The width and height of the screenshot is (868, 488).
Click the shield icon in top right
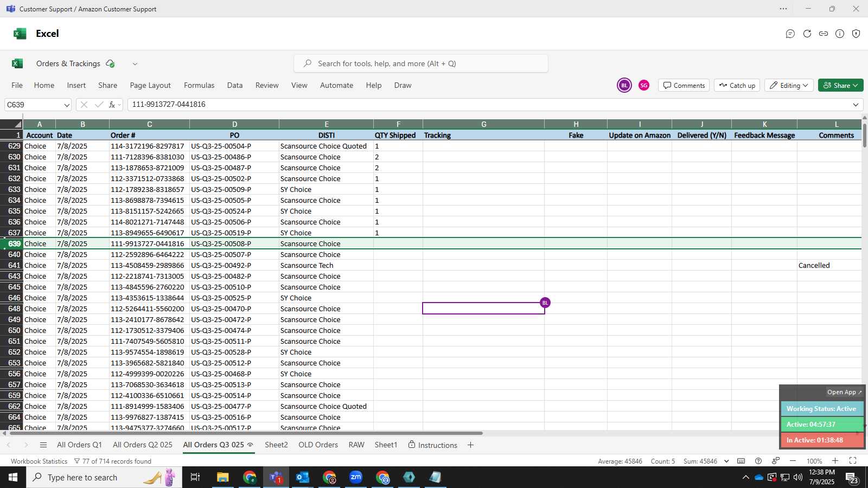click(856, 34)
